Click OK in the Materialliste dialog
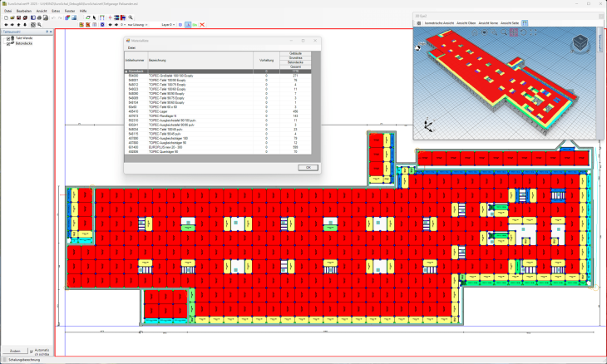Image resolution: width=607 pixels, height=364 pixels. [x=307, y=167]
